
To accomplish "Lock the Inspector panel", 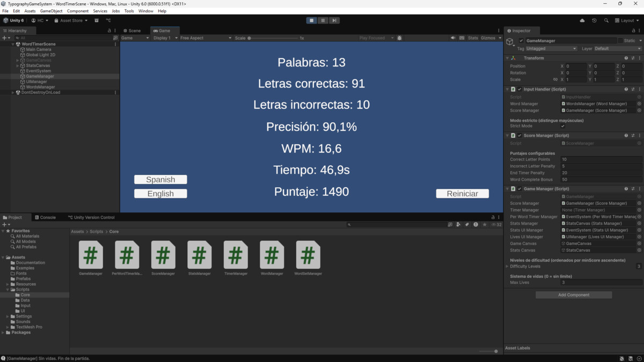I will pyautogui.click(x=634, y=31).
